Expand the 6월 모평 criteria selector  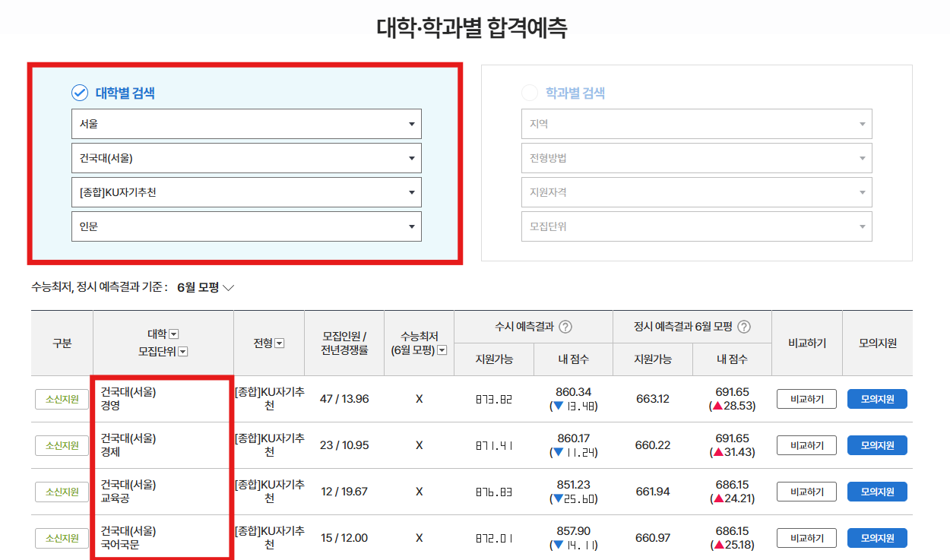coord(206,287)
